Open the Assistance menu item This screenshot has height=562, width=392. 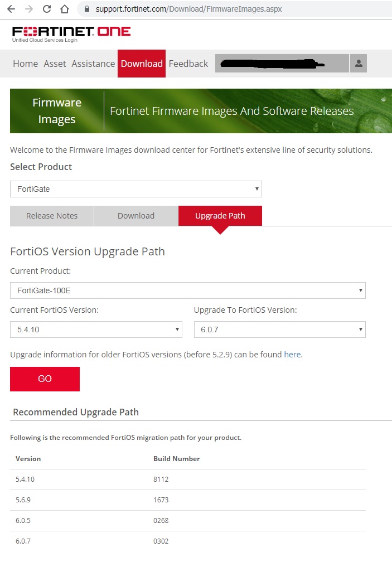pos(93,64)
